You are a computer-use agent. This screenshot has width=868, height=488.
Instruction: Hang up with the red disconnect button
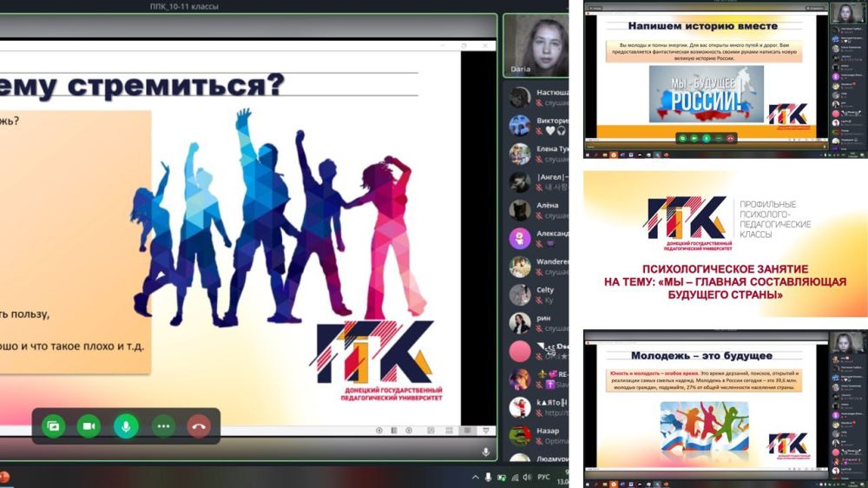point(199,426)
